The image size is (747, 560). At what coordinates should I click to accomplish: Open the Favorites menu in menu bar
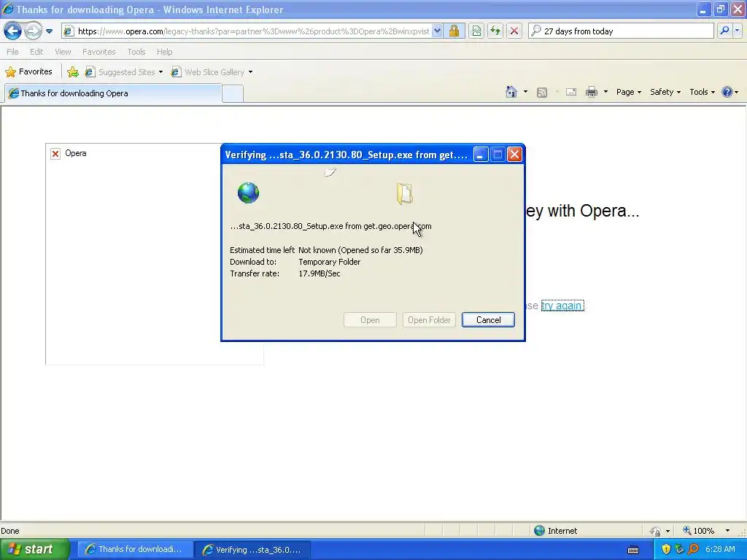click(99, 52)
